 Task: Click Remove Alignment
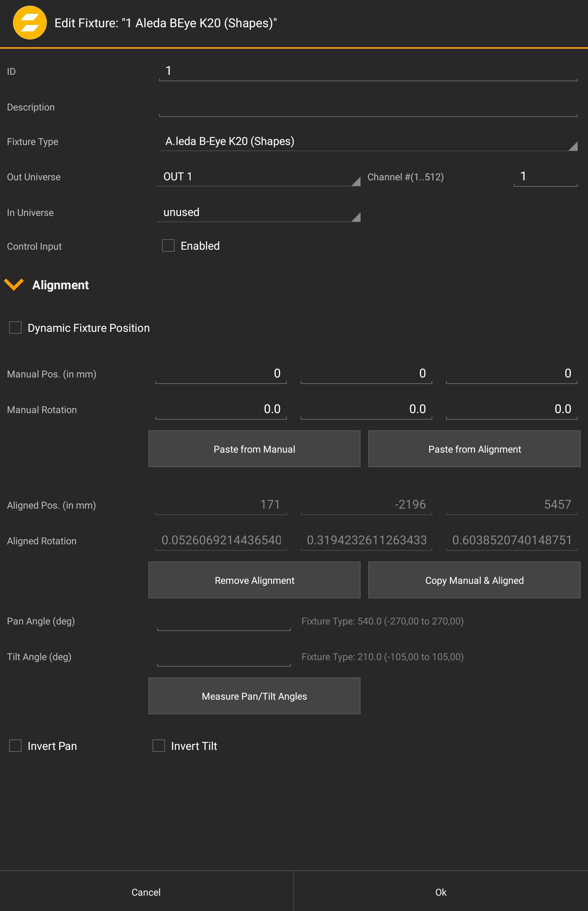tap(254, 580)
